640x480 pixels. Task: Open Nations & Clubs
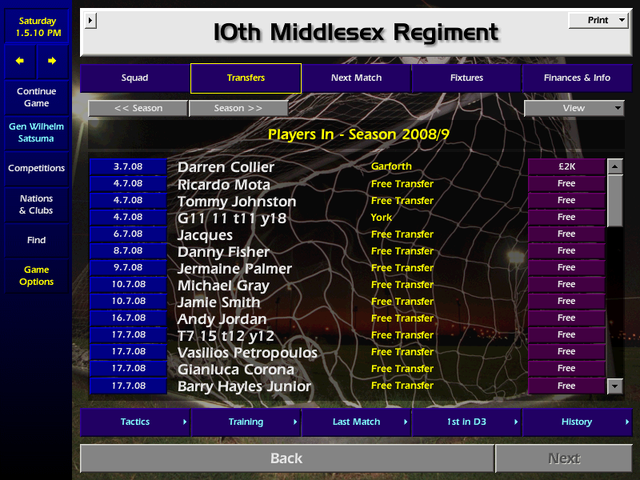point(36,204)
